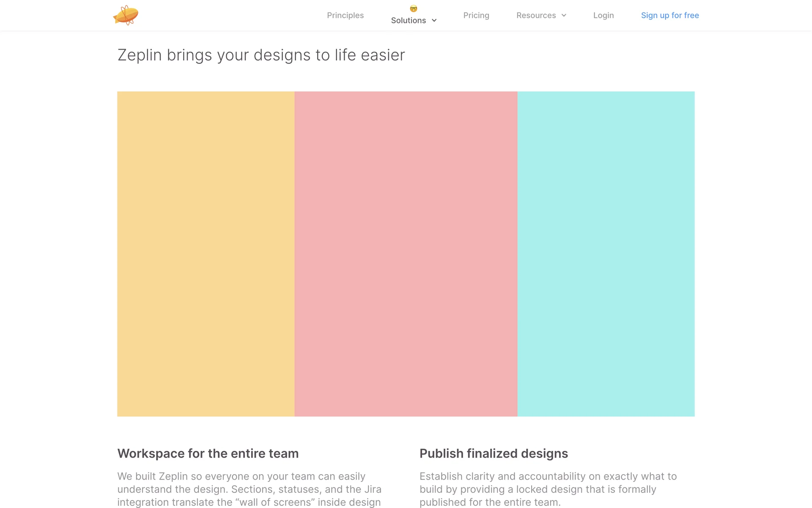Expand the Solutions chevron arrow
The height and width of the screenshot is (508, 812).
point(434,20)
